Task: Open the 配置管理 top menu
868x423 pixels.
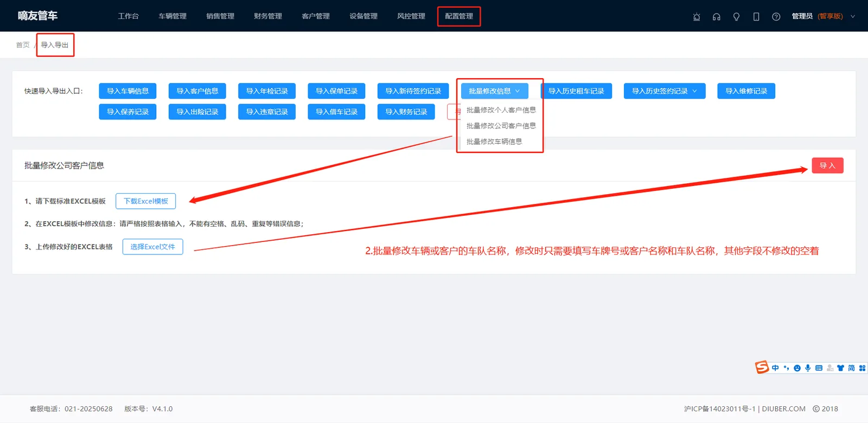Action: pos(459,16)
